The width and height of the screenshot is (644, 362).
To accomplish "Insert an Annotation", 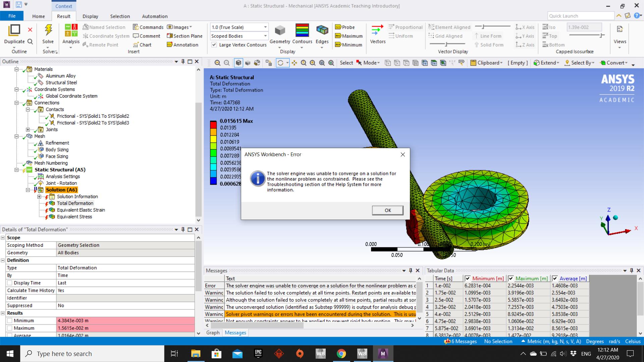I will click(x=182, y=45).
